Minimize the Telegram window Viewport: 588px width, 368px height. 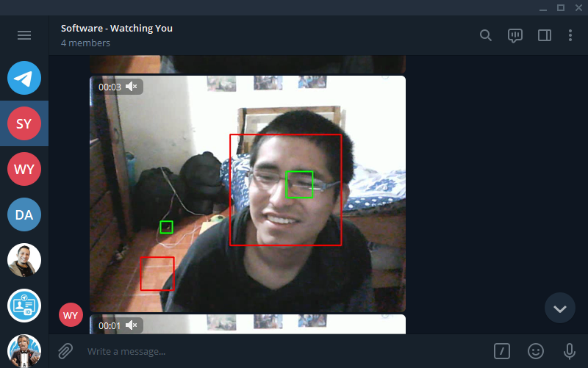(x=543, y=8)
